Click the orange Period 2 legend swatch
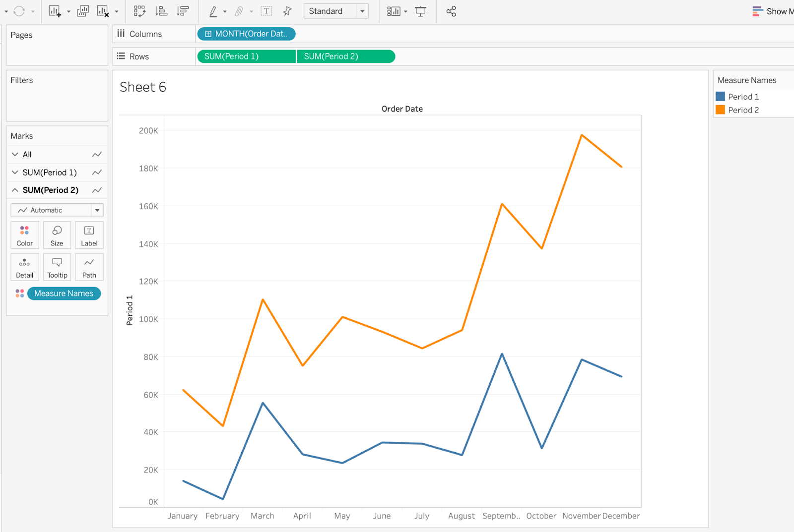 [720, 110]
